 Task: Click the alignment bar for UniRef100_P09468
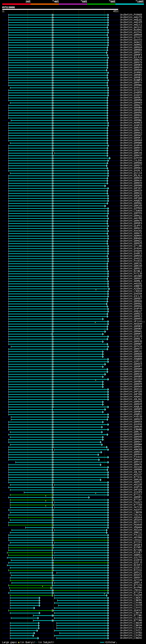[59, 15]
